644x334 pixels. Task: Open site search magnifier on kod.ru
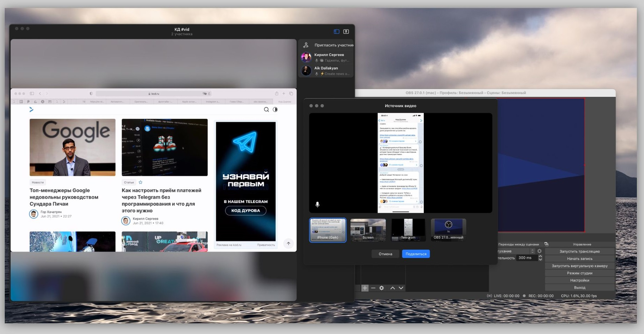pos(267,109)
